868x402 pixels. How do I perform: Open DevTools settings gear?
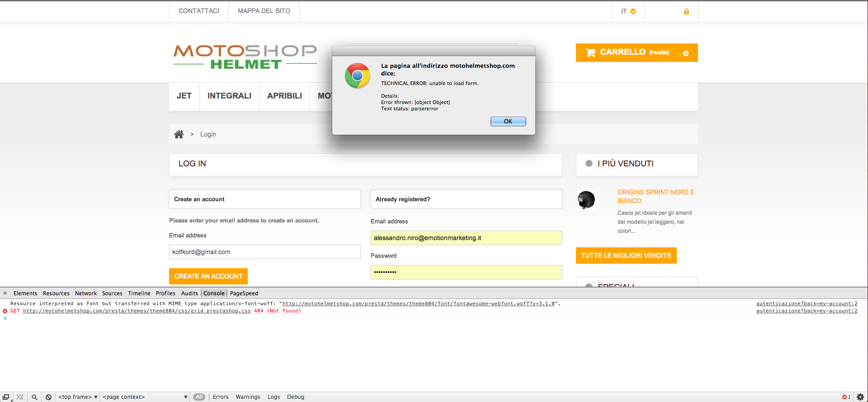[x=860, y=397]
